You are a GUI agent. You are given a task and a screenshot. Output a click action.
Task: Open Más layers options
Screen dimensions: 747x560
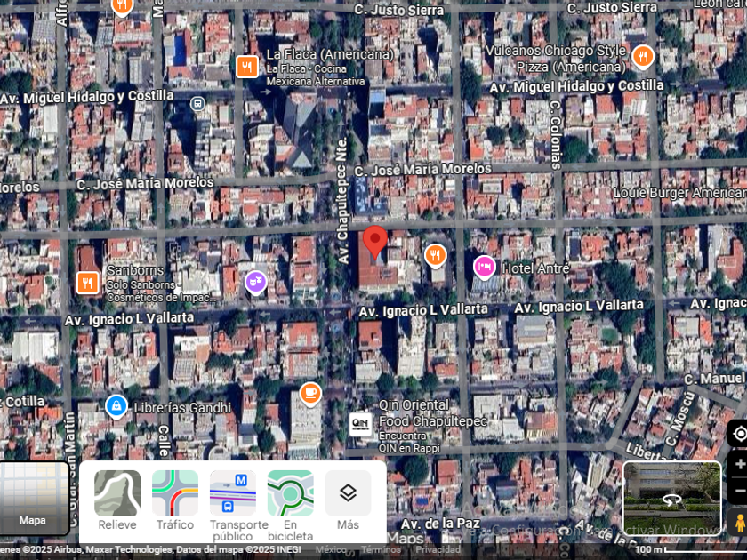coord(349,500)
